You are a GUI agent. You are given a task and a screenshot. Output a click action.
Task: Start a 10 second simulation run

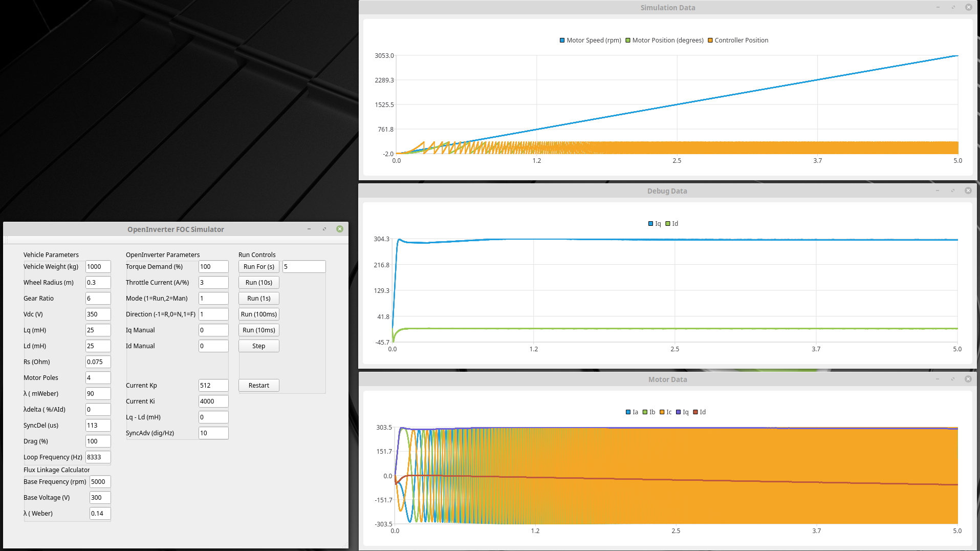point(258,283)
